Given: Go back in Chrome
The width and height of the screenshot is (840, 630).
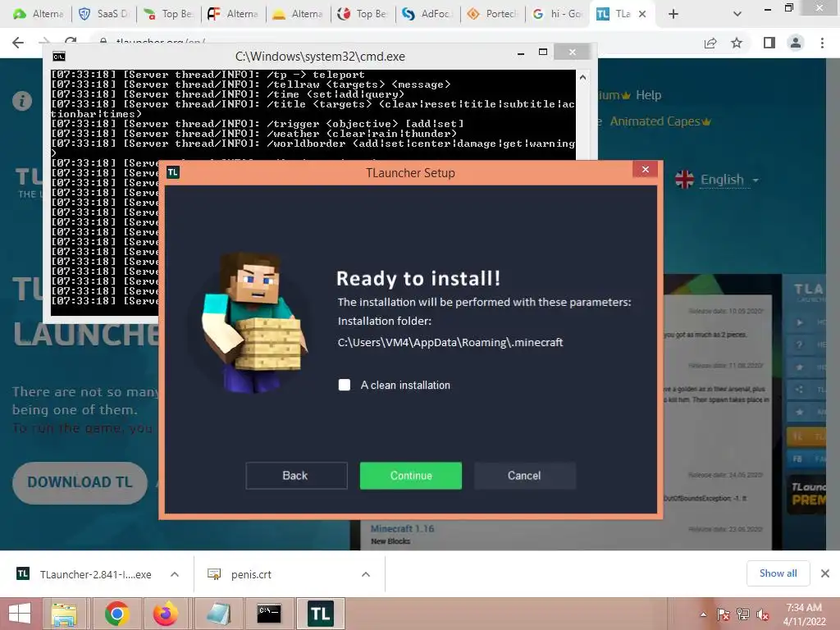Looking at the screenshot, I should click(18, 43).
